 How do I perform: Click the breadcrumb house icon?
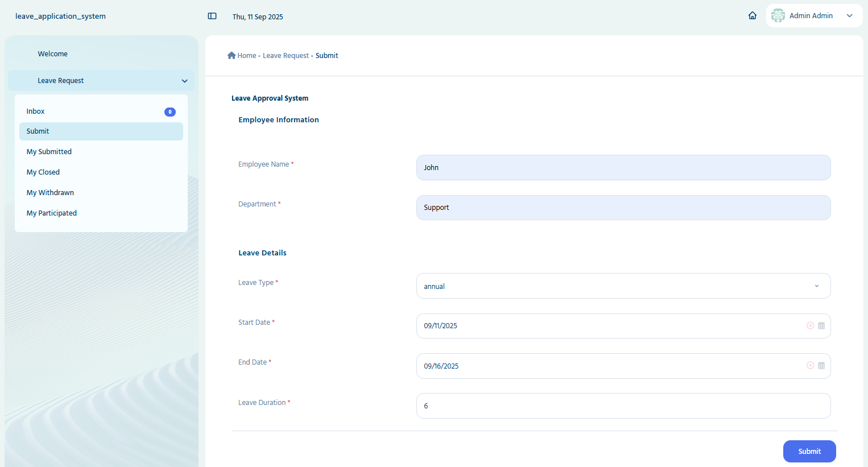tap(232, 55)
